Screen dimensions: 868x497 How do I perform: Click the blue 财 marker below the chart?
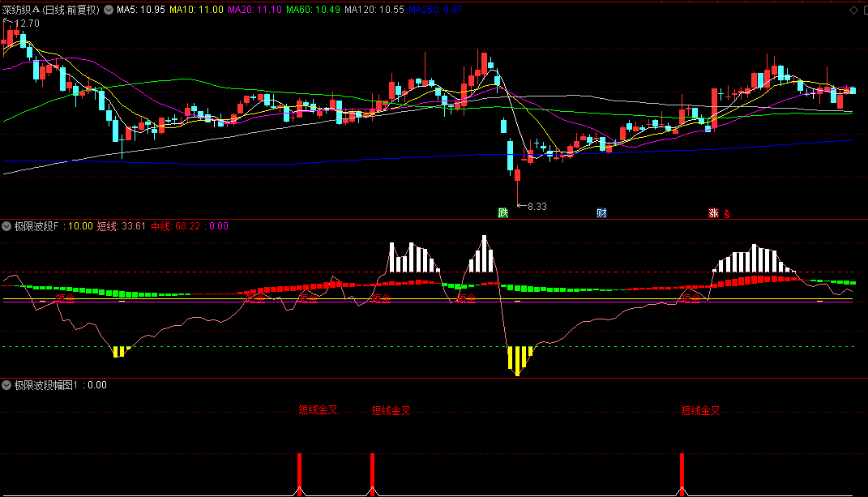(x=601, y=212)
